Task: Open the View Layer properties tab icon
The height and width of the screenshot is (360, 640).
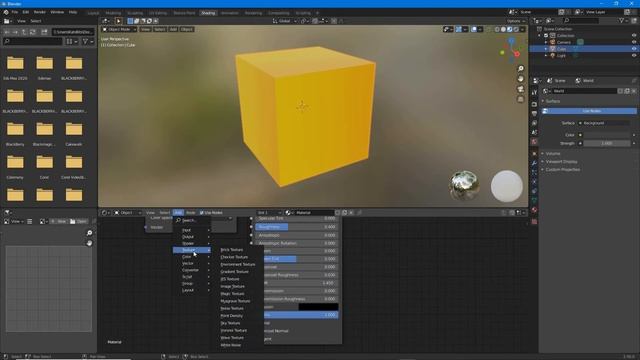Action: 534,123
